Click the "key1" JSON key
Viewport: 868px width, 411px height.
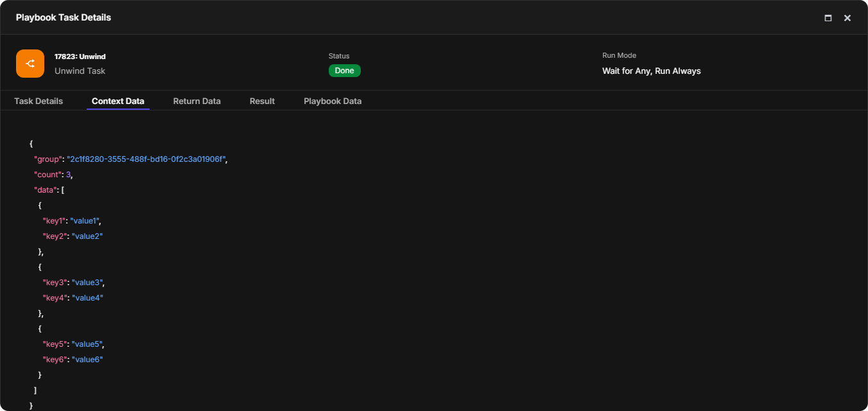[54, 220]
